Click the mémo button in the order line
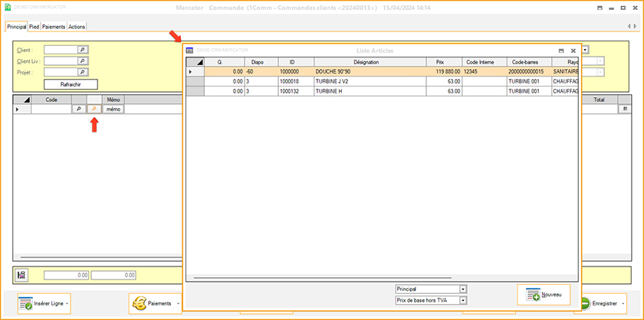Image resolution: width=644 pixels, height=320 pixels. coord(113,109)
